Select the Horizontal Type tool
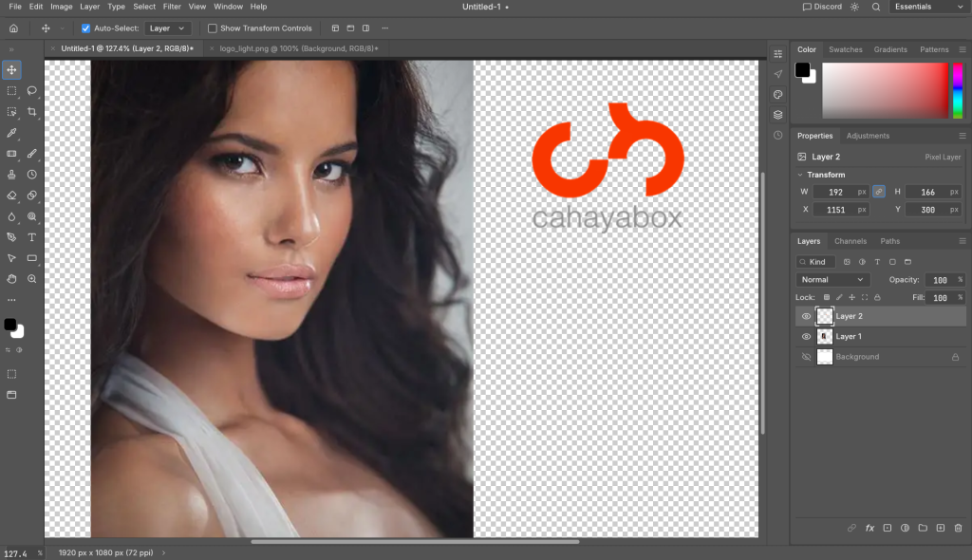 tap(32, 237)
